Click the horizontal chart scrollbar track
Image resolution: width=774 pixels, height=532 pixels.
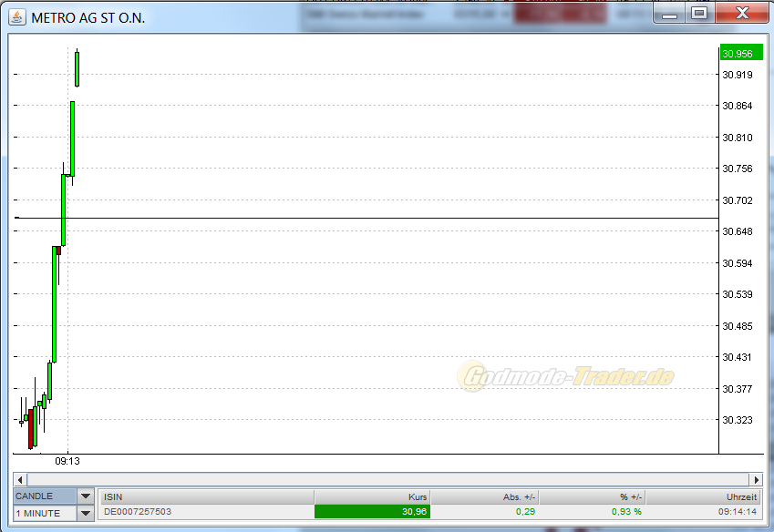pos(388,479)
